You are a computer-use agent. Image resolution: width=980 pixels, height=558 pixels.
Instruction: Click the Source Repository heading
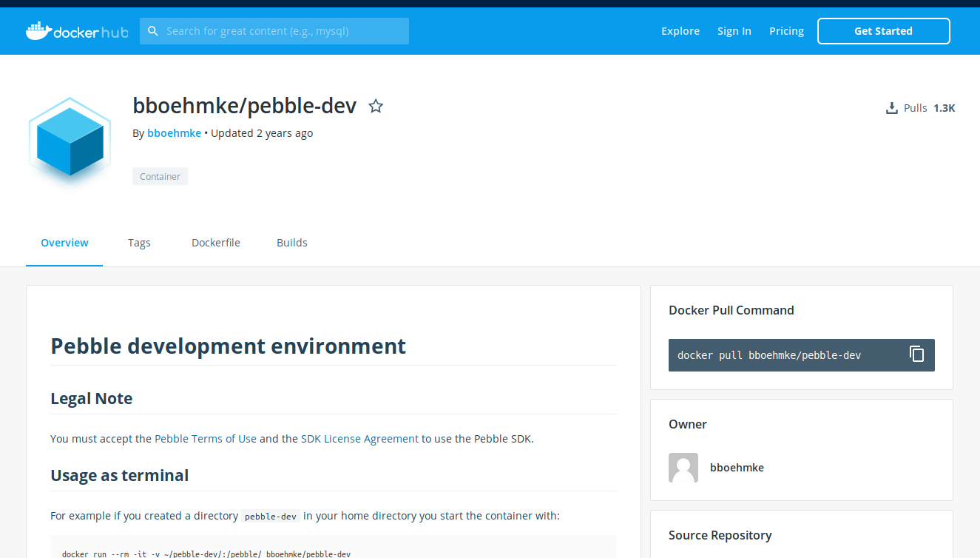(x=720, y=535)
